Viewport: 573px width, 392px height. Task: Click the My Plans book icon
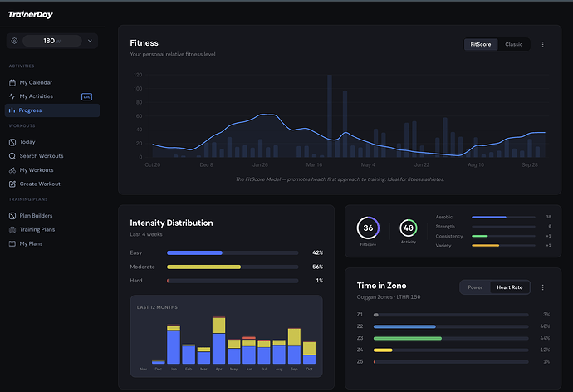pyautogui.click(x=12, y=243)
